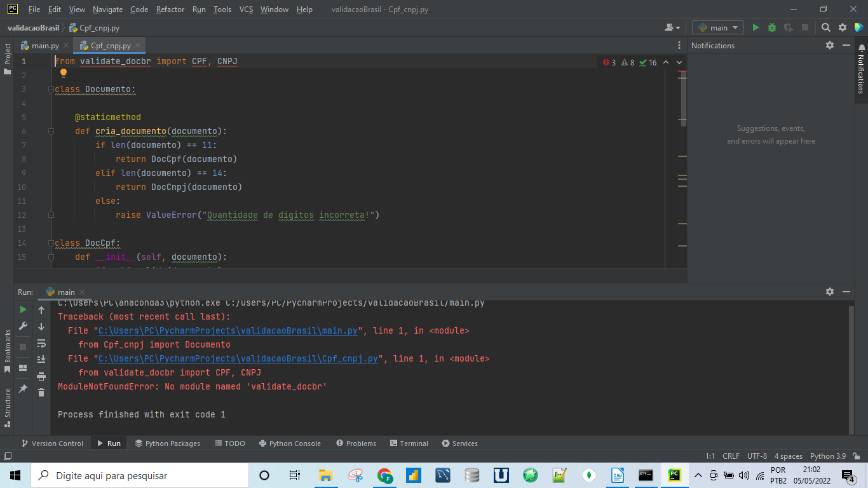Image resolution: width=868 pixels, height=488 pixels.
Task: Open the Bookmarks tool window
Action: click(7, 351)
